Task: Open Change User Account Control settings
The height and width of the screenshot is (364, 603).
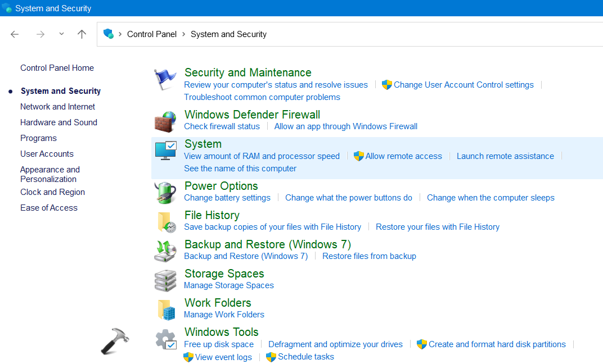Action: (463, 85)
